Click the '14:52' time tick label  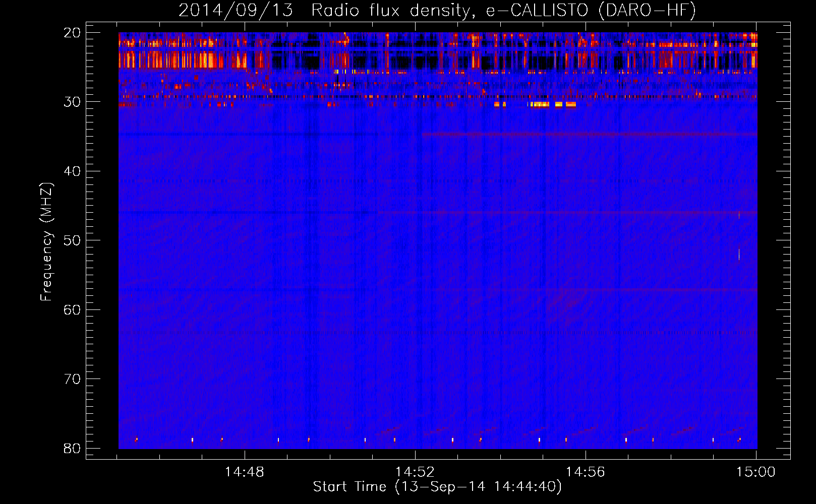pyautogui.click(x=415, y=472)
